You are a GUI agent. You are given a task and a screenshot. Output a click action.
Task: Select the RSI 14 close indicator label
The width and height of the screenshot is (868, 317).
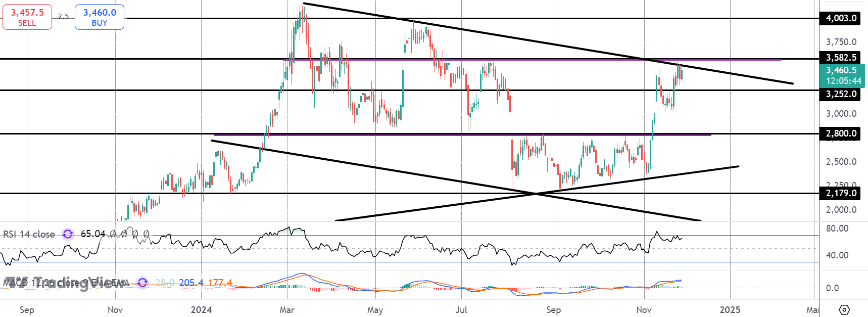point(29,234)
